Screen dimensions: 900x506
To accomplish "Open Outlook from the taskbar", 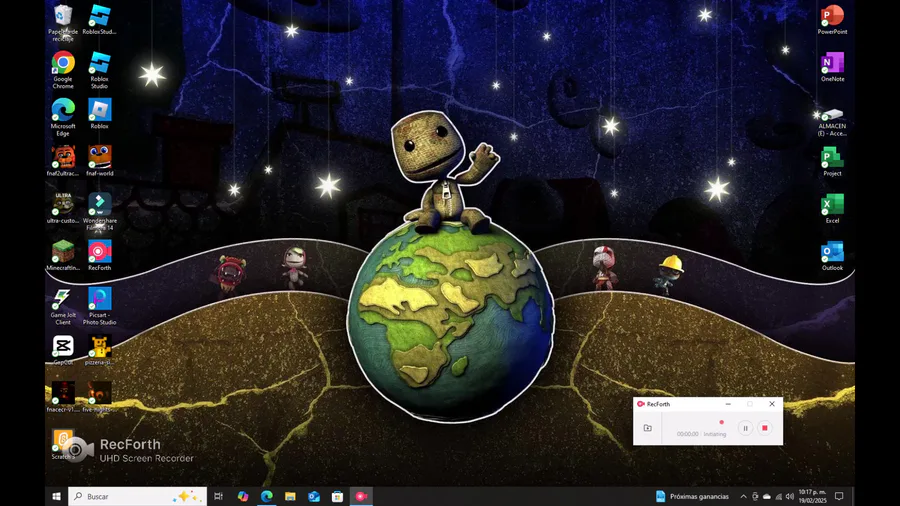I will point(313,496).
